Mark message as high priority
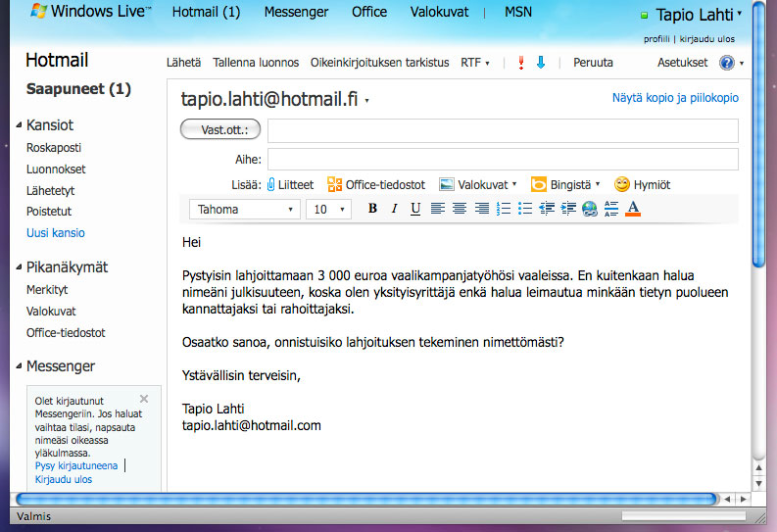Screen dimensions: 777x532 pos(521,63)
